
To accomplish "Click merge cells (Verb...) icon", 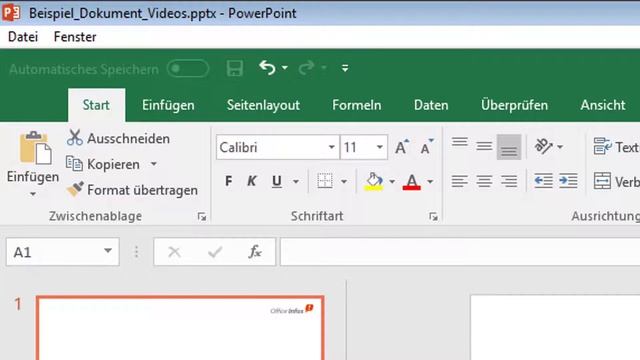I will coord(602,181).
